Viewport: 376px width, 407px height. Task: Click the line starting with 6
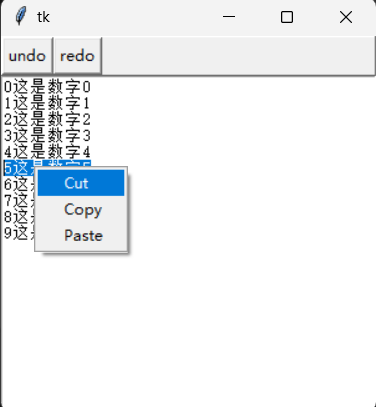(x=19, y=184)
